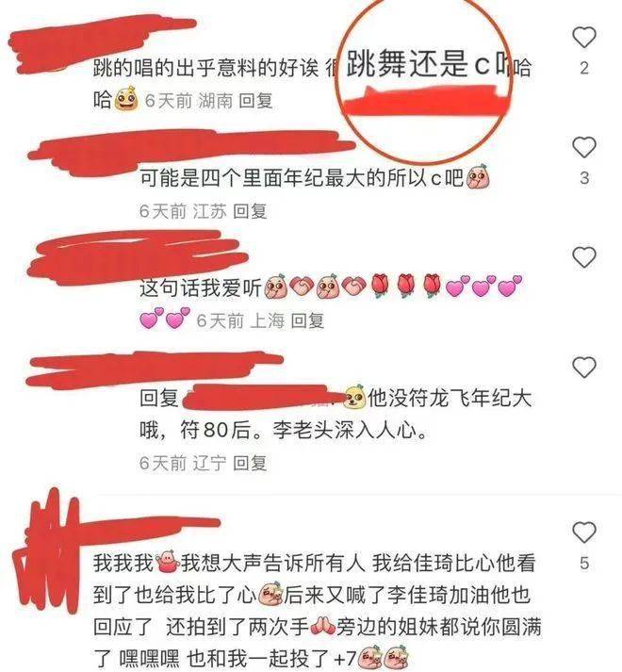The height and width of the screenshot is (672, 622).
Task: Click 回复 on the 江苏 comment
Action: (x=250, y=211)
